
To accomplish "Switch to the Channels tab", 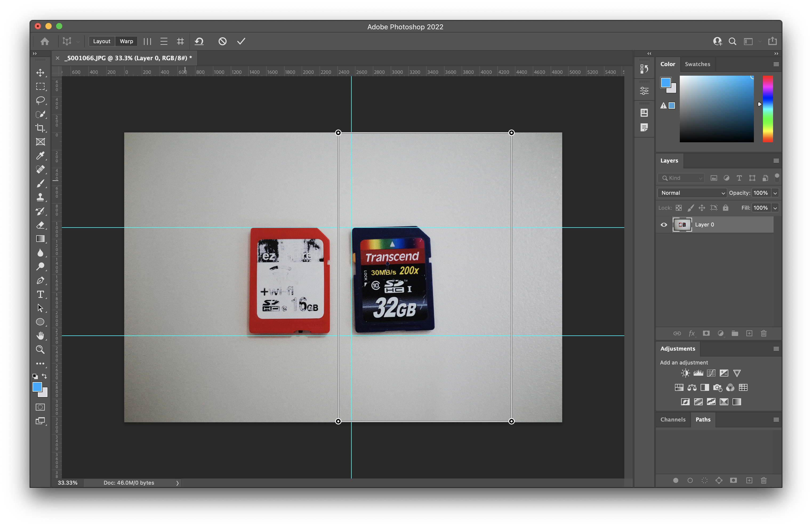I will click(x=673, y=420).
